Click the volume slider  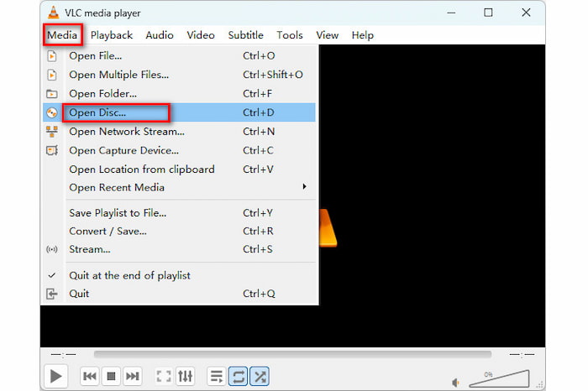500,379
